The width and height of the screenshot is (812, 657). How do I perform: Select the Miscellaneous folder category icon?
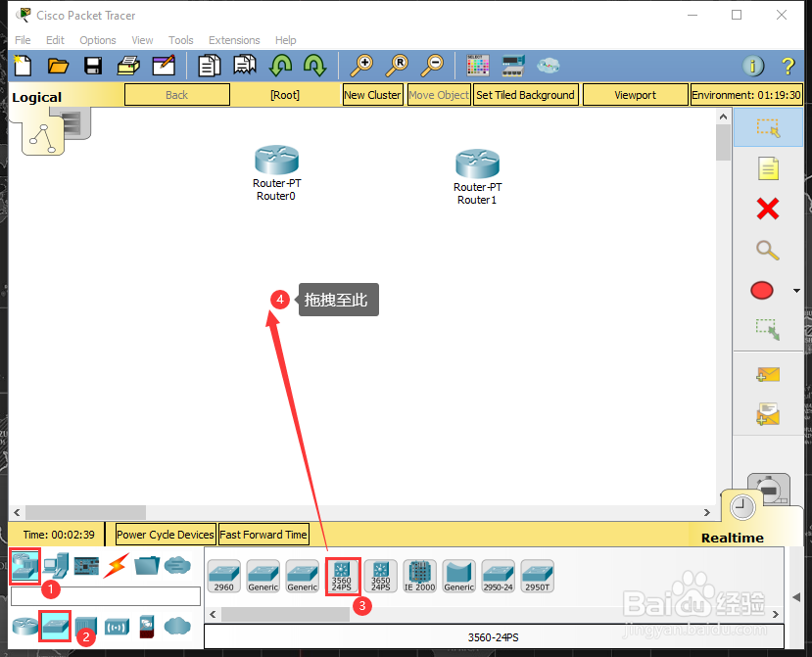tap(147, 565)
